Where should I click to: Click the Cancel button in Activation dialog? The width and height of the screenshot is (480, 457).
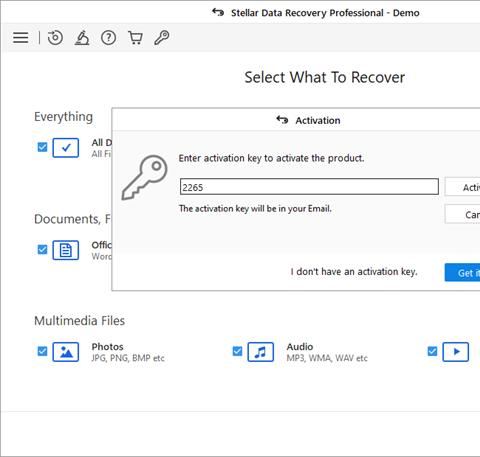[463, 214]
